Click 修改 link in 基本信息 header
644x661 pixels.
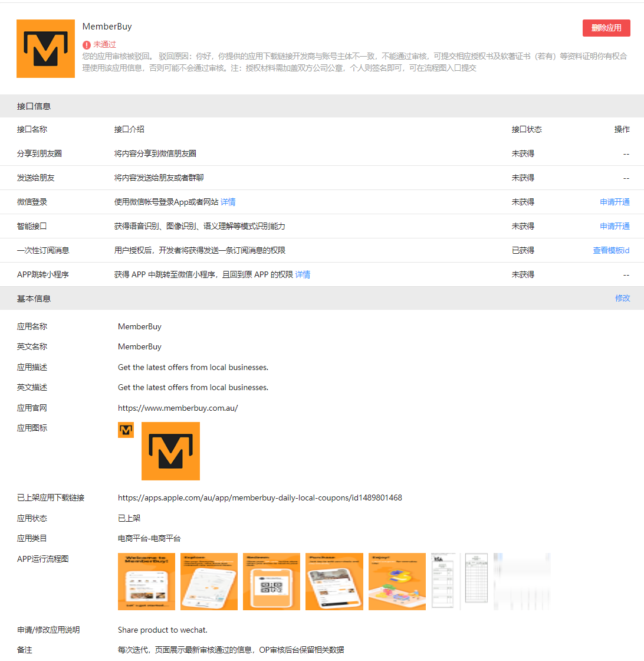623,298
